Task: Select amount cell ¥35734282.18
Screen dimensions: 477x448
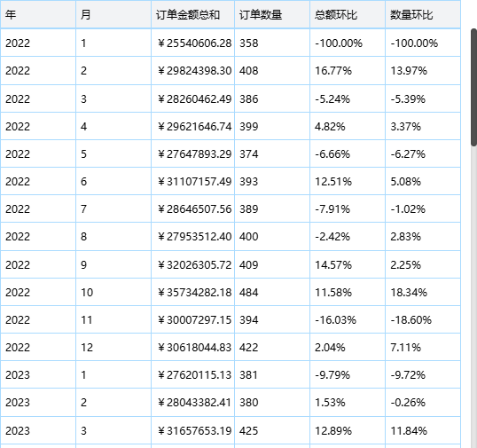Action: point(193,292)
